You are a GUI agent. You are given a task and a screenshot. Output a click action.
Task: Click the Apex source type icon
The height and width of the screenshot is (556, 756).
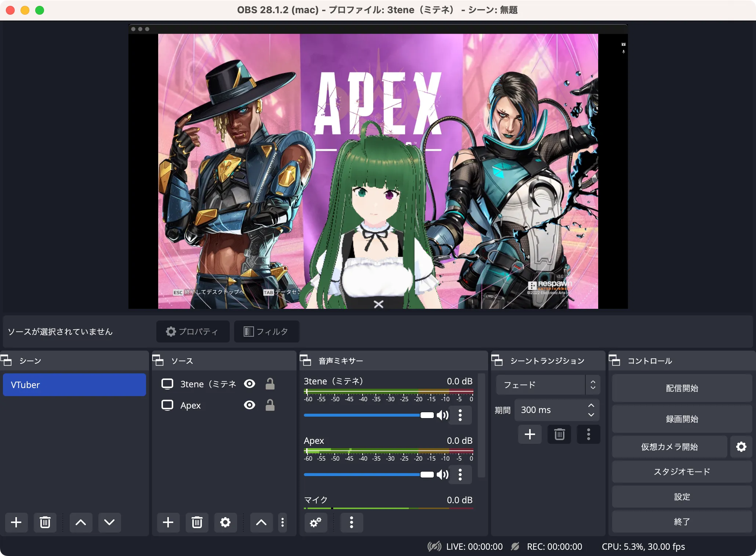pyautogui.click(x=167, y=405)
